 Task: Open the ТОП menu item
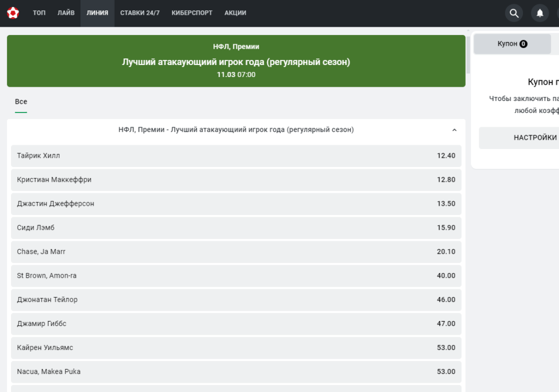[39, 13]
